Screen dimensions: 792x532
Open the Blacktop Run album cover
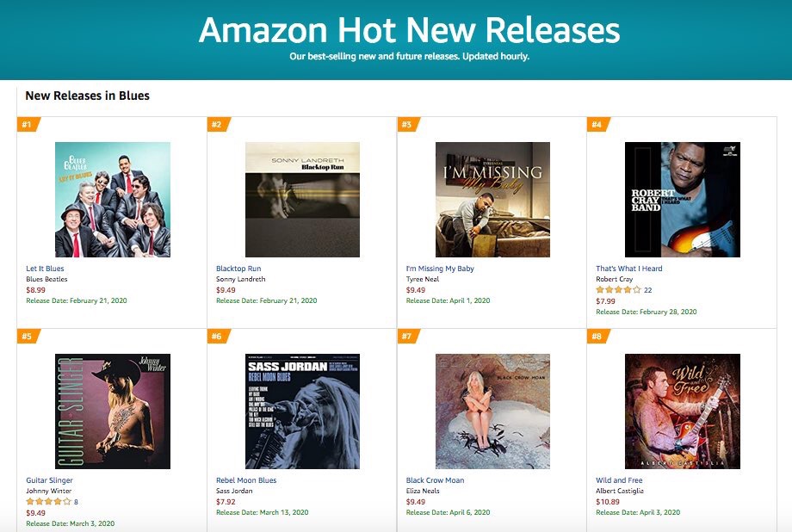[302, 200]
